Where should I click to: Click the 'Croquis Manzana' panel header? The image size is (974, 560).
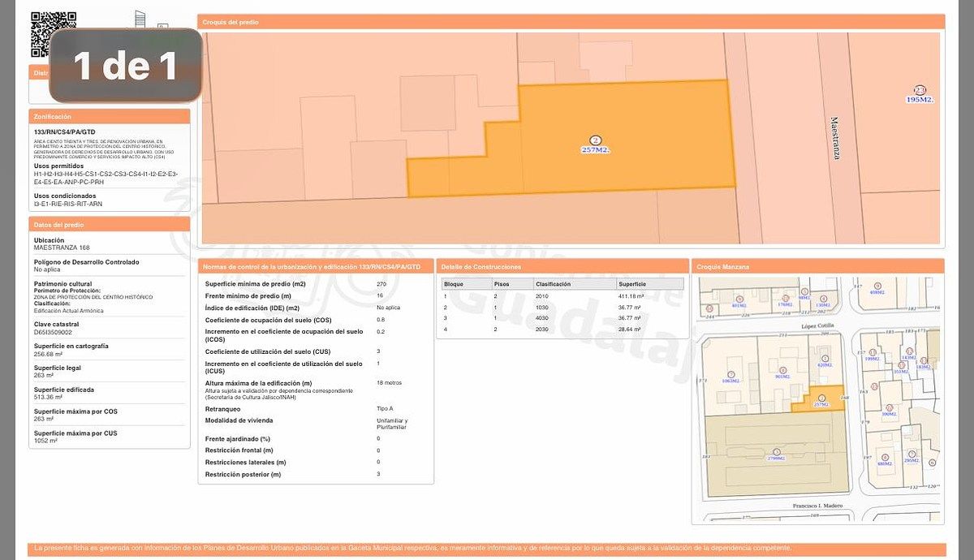coord(817,266)
